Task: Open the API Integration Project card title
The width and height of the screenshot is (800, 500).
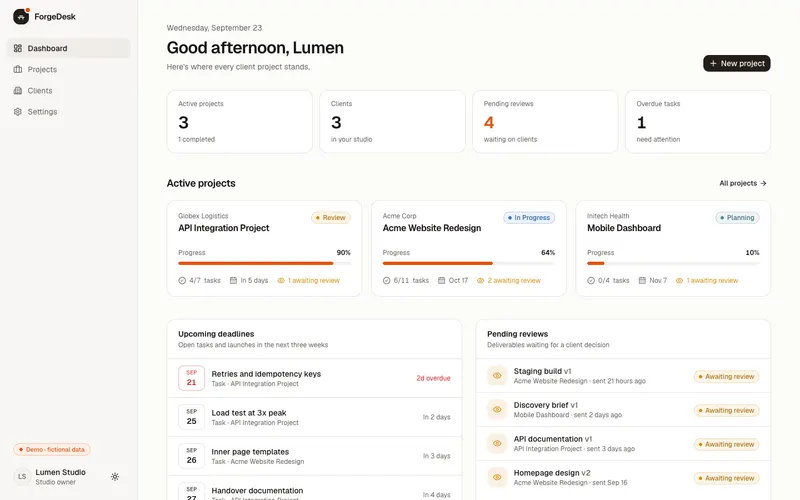Action: coord(223,228)
